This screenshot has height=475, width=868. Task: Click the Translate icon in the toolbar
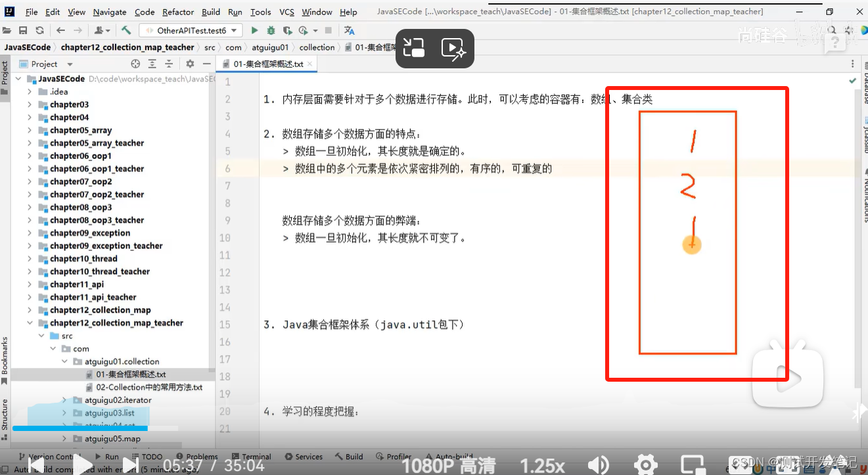coord(350,30)
